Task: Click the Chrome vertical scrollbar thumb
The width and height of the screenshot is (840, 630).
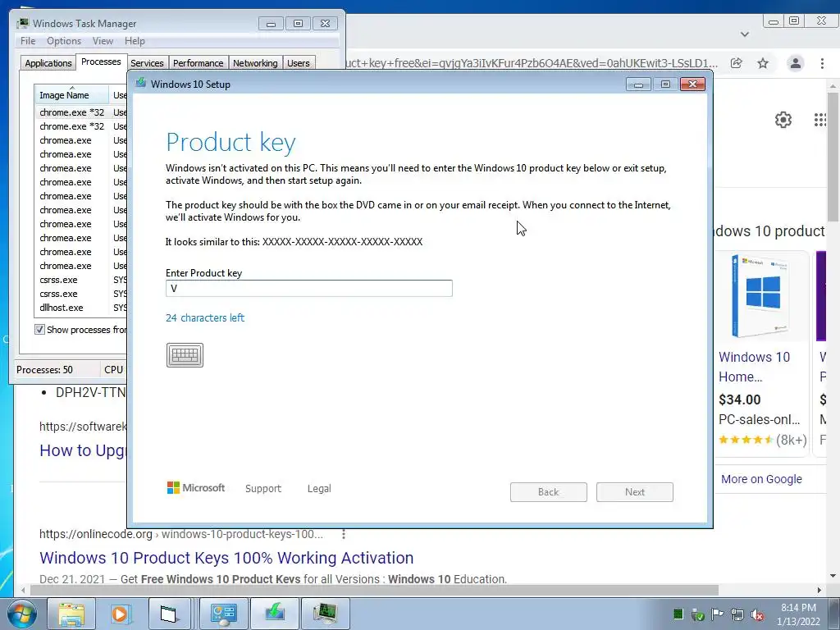Action: pos(833,156)
